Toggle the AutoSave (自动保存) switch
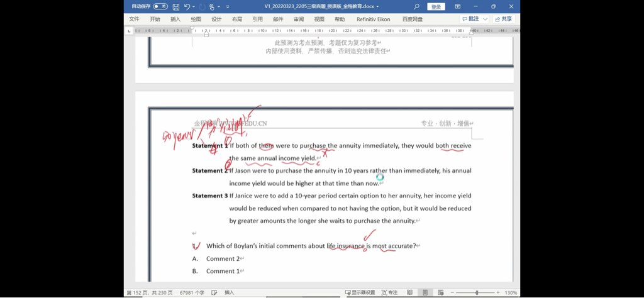This screenshot has height=298, width=644. tap(160, 7)
